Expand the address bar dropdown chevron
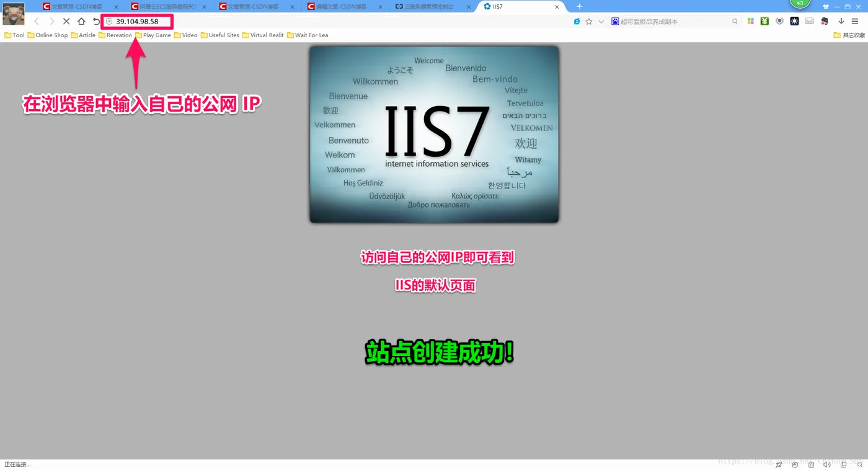The width and height of the screenshot is (868, 470). click(601, 21)
